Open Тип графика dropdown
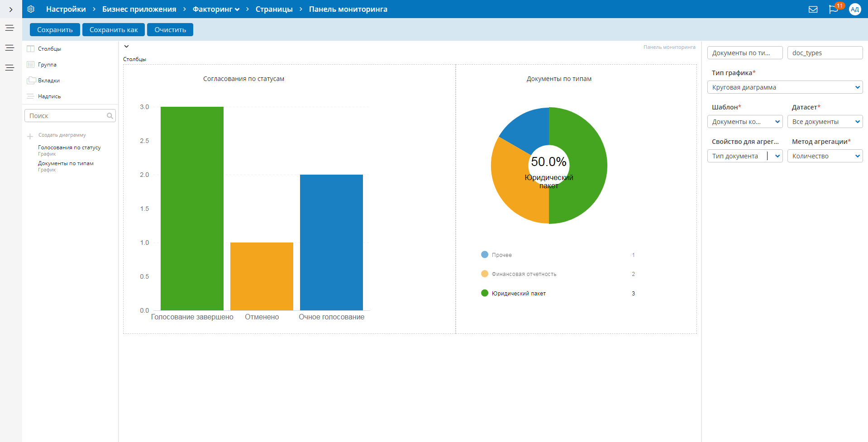This screenshot has width=868, height=442. coord(785,87)
